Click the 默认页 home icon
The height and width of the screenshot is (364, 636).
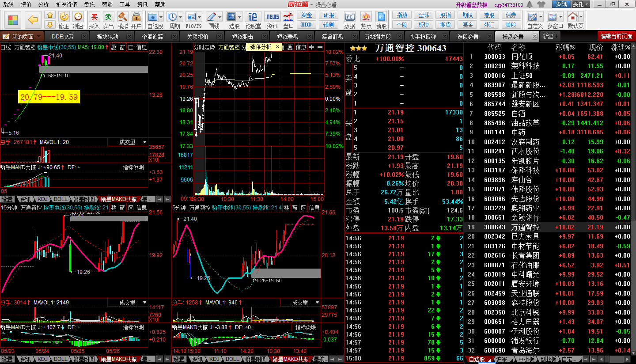tap(572, 17)
